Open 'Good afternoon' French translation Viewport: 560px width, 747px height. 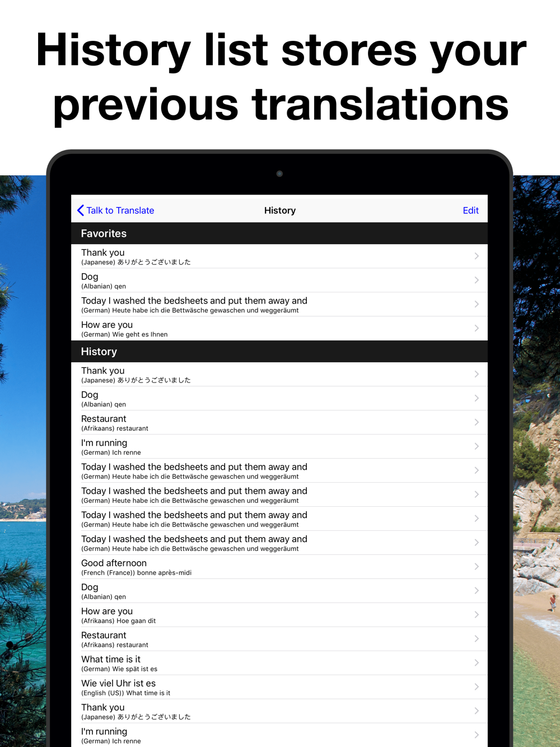click(x=279, y=567)
